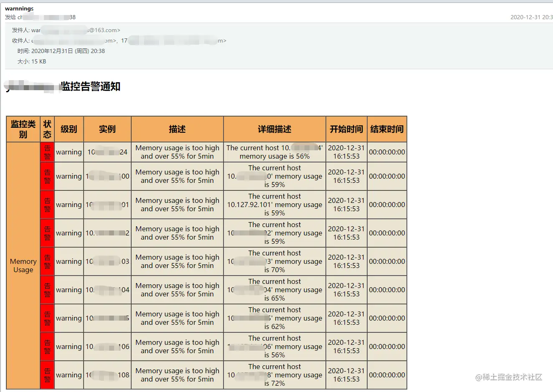Click 'warning' level in the 62% usage row
The height and width of the screenshot is (392, 553).
pos(69,318)
